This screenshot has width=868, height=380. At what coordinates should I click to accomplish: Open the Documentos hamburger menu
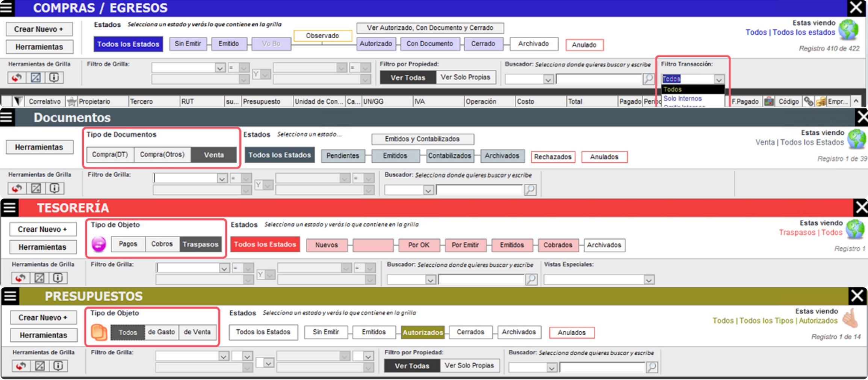(x=7, y=117)
